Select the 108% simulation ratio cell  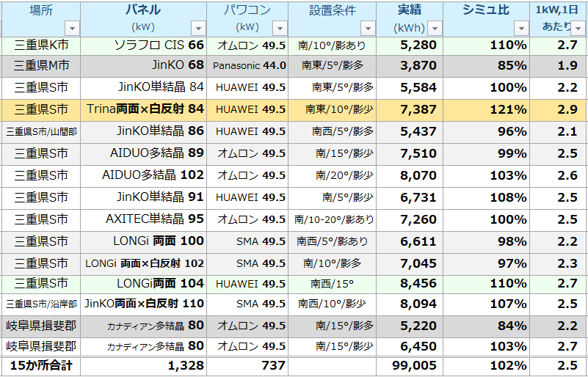(x=487, y=197)
